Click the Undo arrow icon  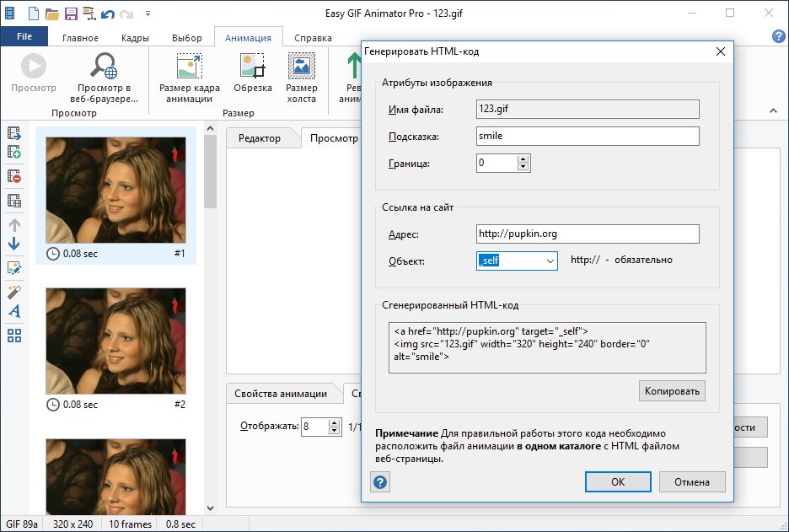pos(108,13)
